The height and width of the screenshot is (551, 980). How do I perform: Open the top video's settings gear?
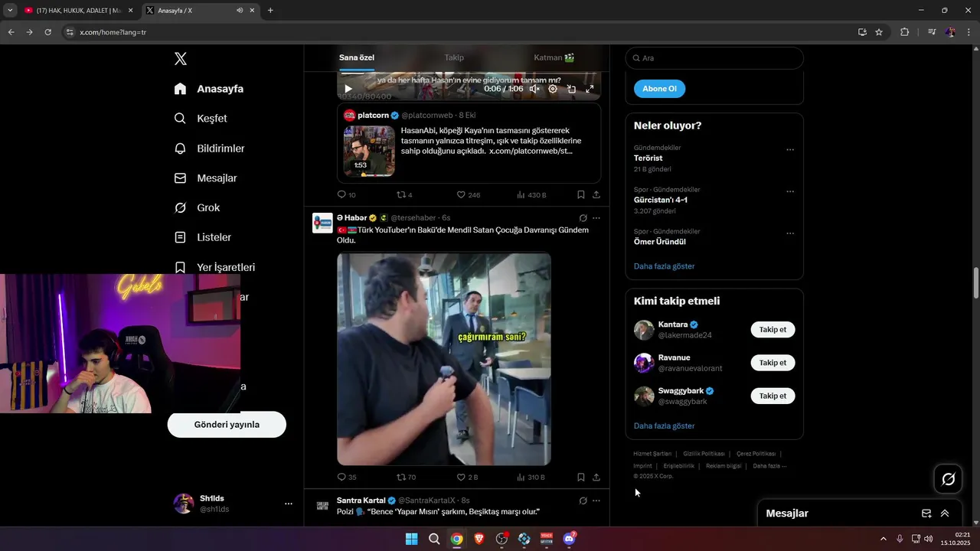point(553,89)
